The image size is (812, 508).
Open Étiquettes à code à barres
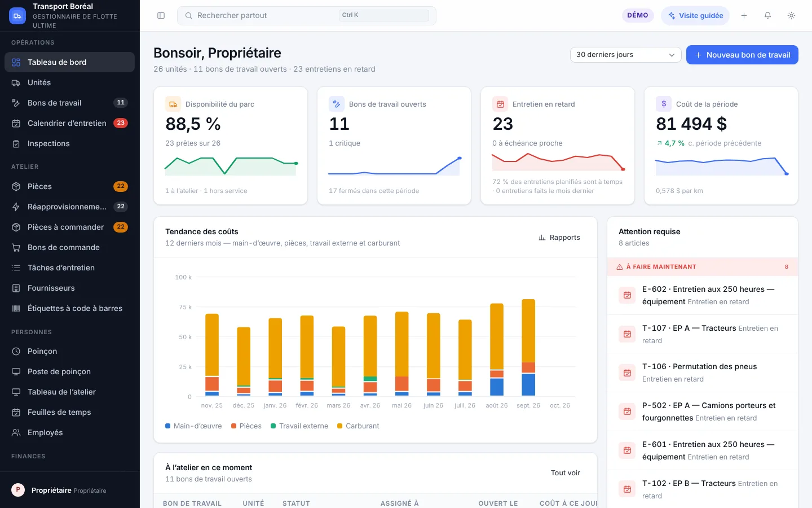69,308
